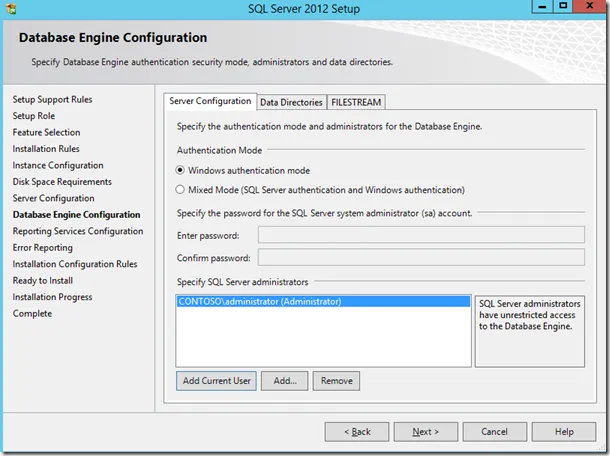Click the Enter password field
610x456 pixels.
click(421, 235)
